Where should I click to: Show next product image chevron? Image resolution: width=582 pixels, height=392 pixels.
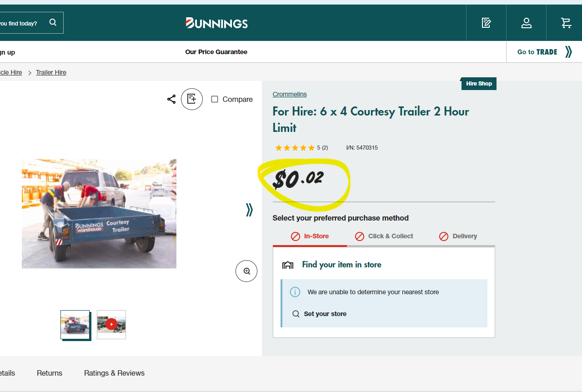tap(249, 210)
